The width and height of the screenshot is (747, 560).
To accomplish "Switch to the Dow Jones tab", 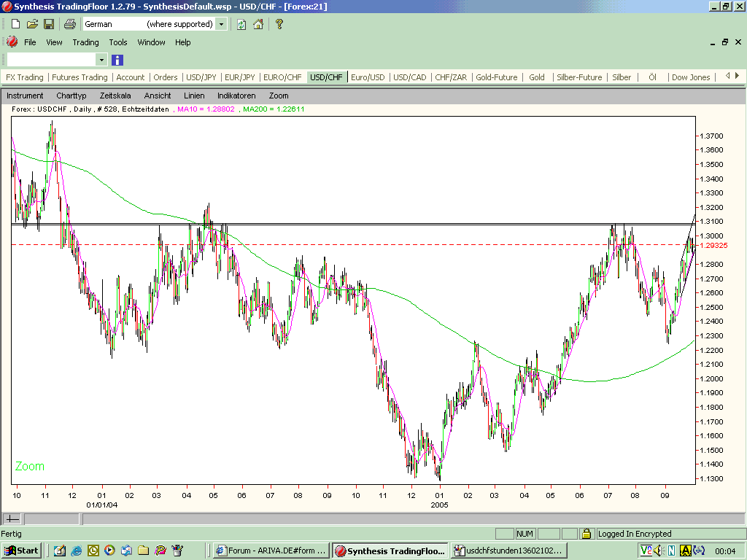I will tap(691, 77).
